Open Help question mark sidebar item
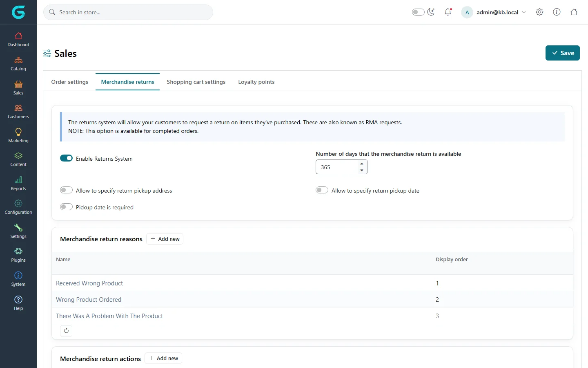Screen dimensions: 588x368 coord(18,303)
